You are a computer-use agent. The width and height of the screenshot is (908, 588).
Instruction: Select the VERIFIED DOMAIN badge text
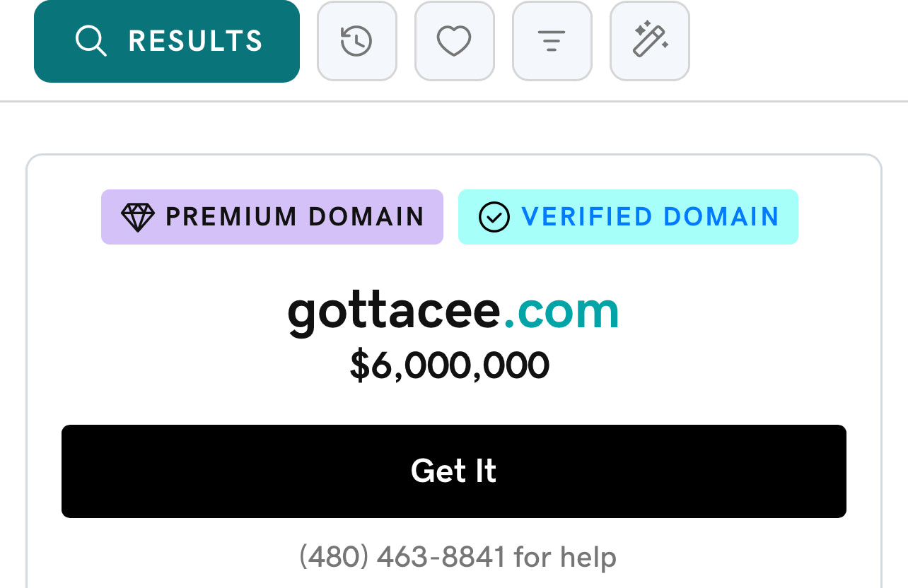(651, 217)
